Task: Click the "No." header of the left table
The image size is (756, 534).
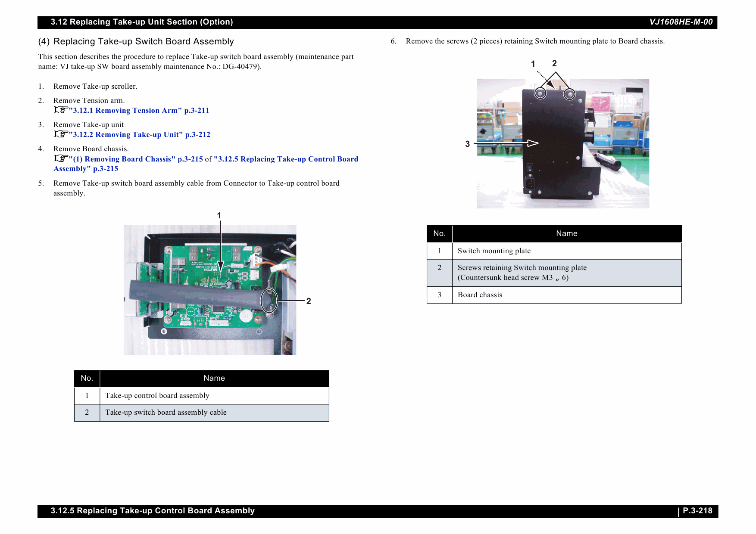Action: [x=87, y=378]
